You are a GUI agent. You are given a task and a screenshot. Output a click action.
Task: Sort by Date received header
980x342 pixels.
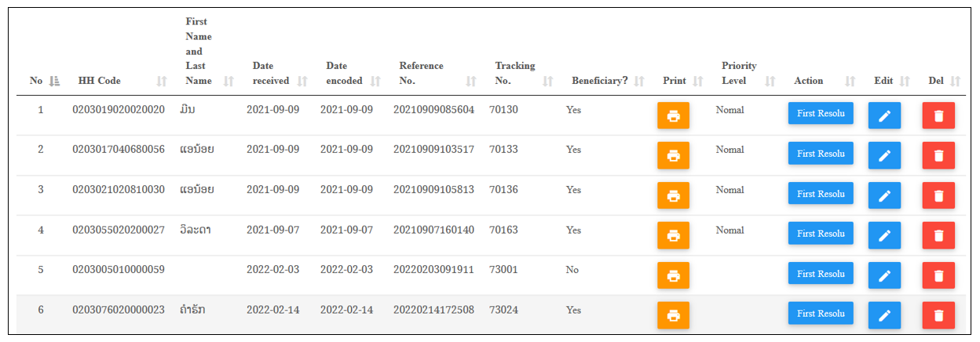tap(302, 81)
